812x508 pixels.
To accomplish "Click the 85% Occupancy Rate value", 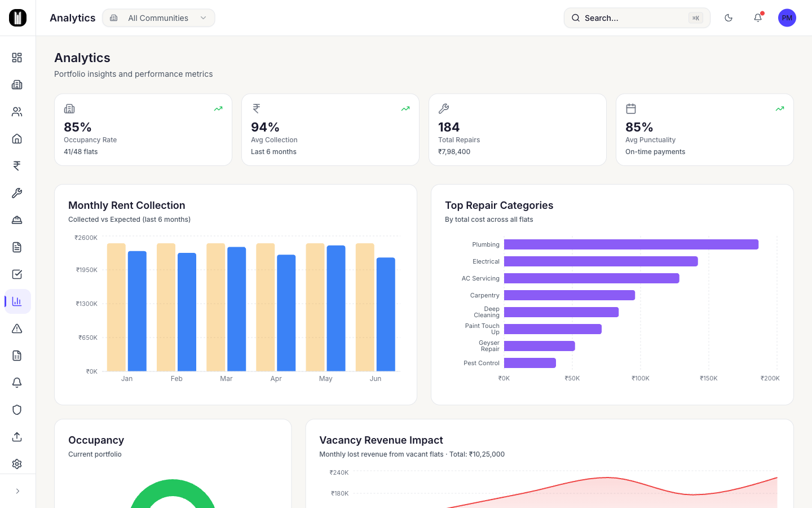I will click(x=78, y=127).
